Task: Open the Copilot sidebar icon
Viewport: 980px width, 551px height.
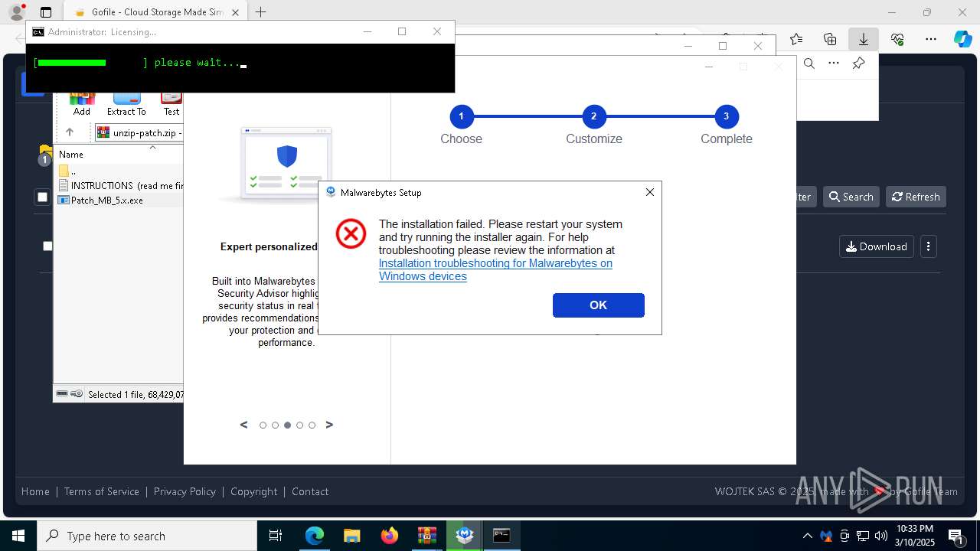Action: [x=962, y=39]
